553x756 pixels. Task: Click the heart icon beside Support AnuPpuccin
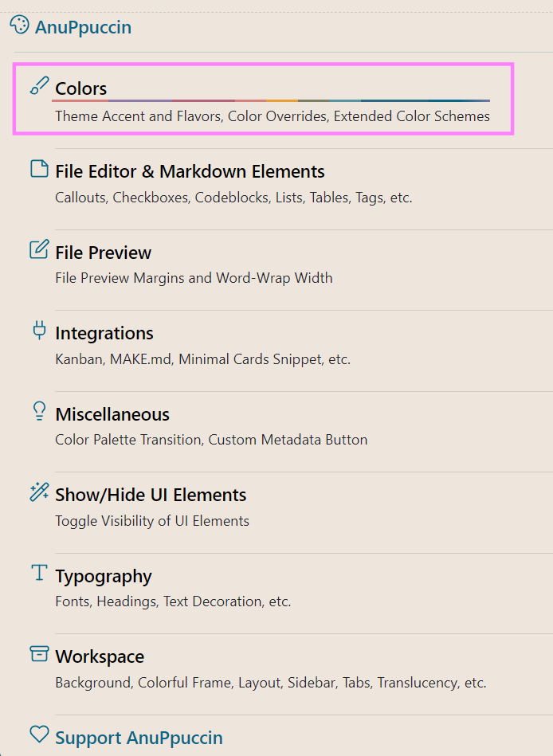tap(39, 734)
